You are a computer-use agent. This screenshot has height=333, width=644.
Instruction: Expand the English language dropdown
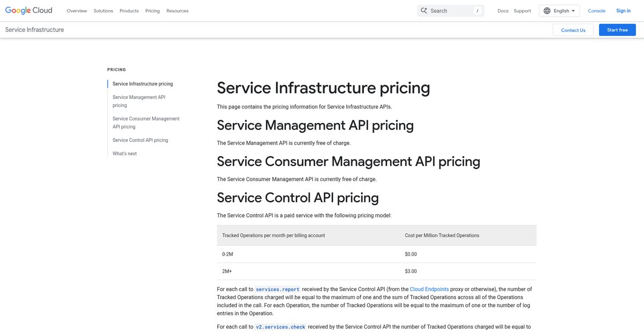point(559,11)
